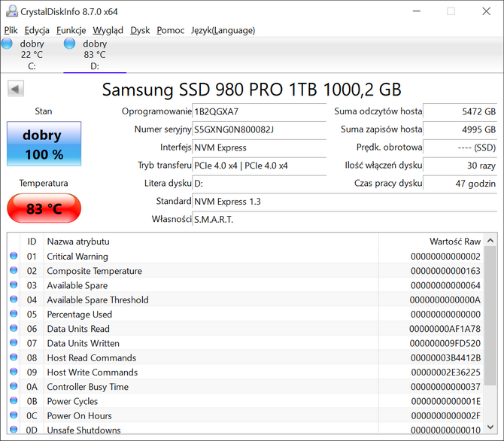The image size is (504, 441).
Task: Click the Litera dysku field D:
Action: tap(259, 184)
